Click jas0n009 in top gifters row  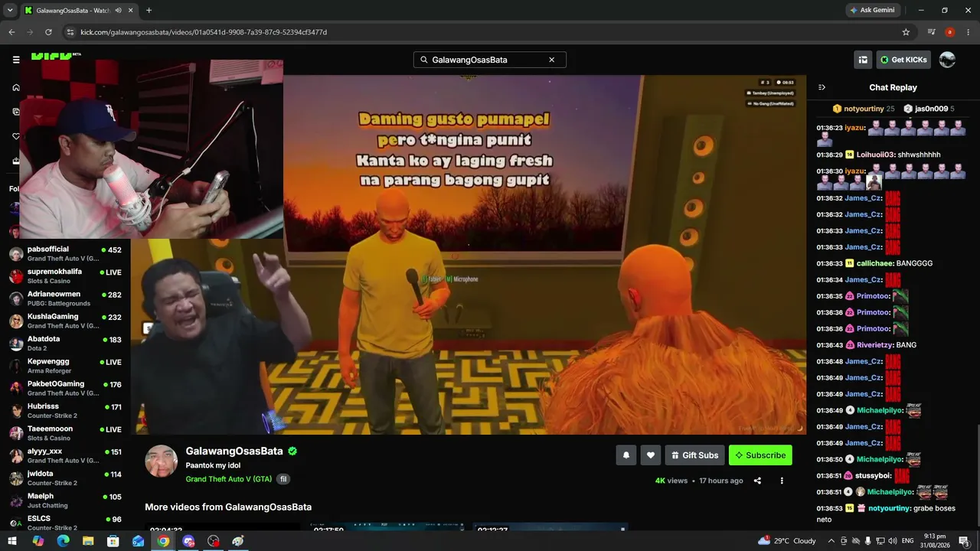point(931,109)
